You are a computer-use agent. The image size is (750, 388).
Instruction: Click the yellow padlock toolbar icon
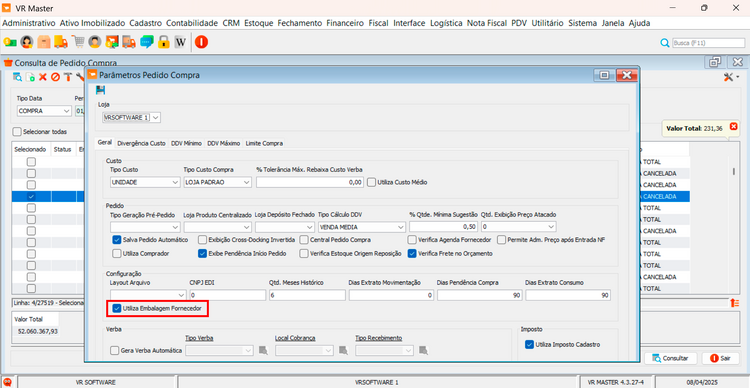(164, 42)
